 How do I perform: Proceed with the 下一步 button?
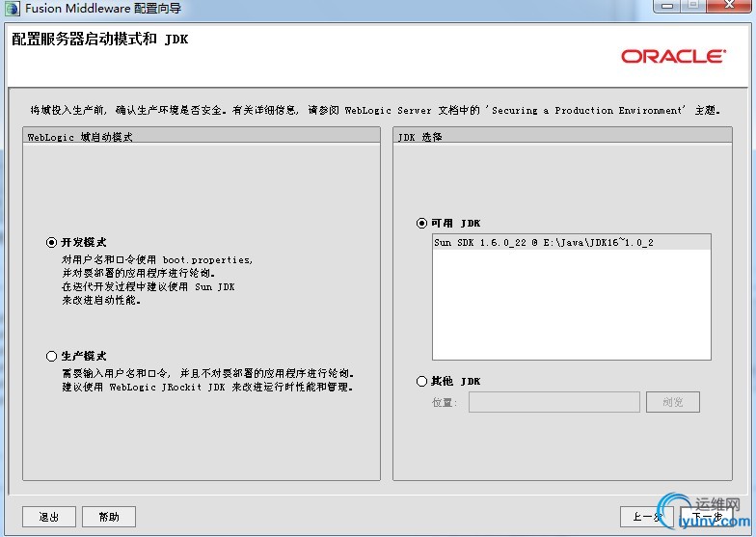[x=706, y=517]
